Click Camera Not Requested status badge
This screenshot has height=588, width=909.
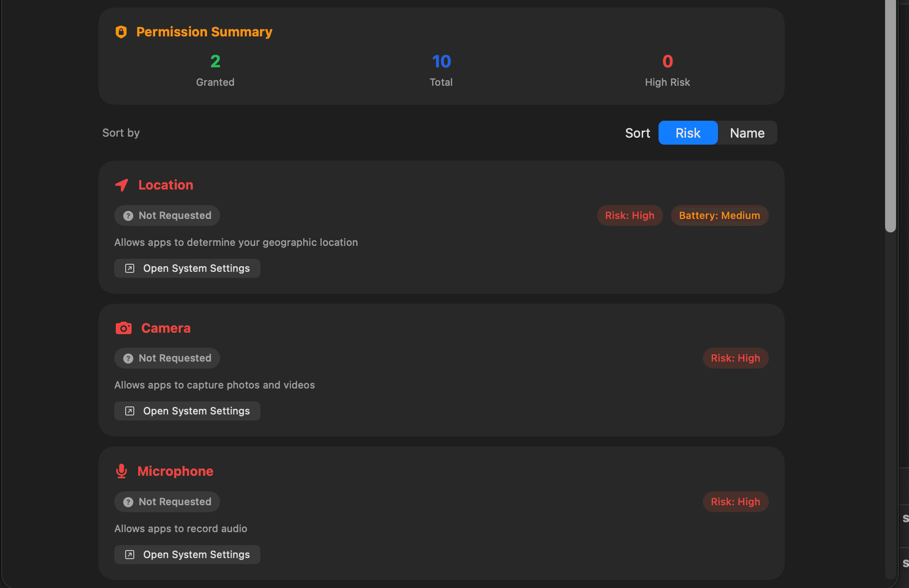[167, 358]
